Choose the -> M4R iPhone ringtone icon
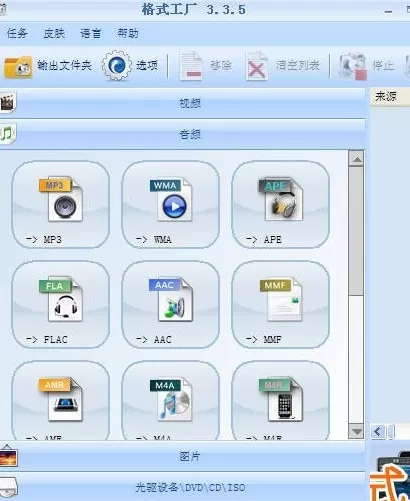410x501 pixels. (x=281, y=400)
